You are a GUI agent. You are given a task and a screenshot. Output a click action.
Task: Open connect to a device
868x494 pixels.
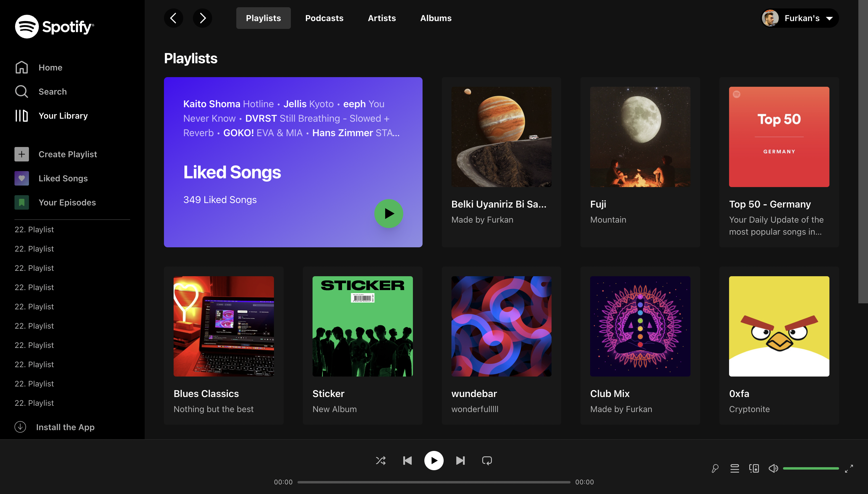point(754,469)
